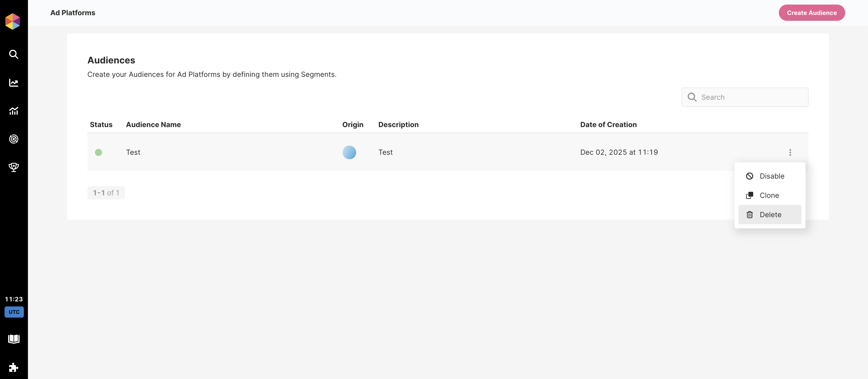868x379 pixels.
Task: Select Clone from the context menu
Action: coord(769,195)
